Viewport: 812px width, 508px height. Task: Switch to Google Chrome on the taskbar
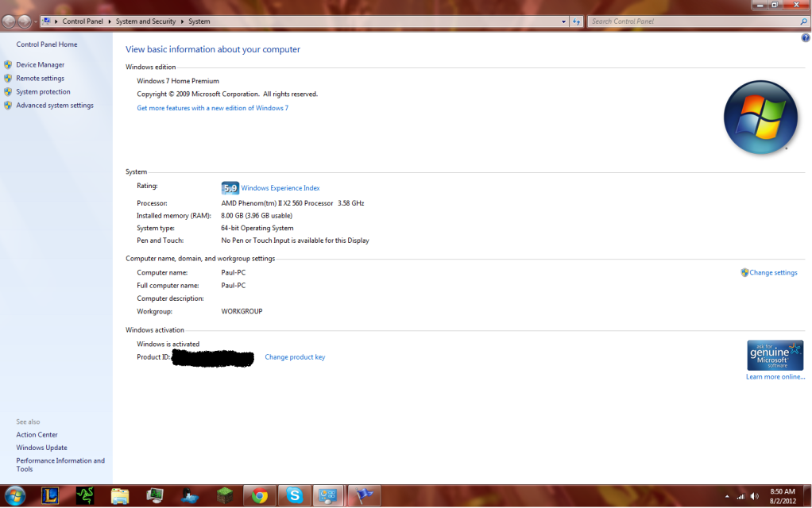(260, 495)
